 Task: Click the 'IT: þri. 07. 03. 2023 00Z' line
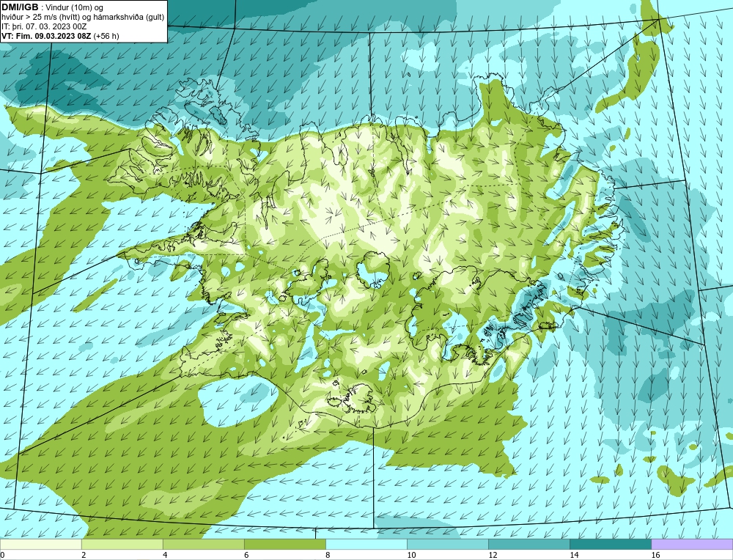click(x=45, y=26)
